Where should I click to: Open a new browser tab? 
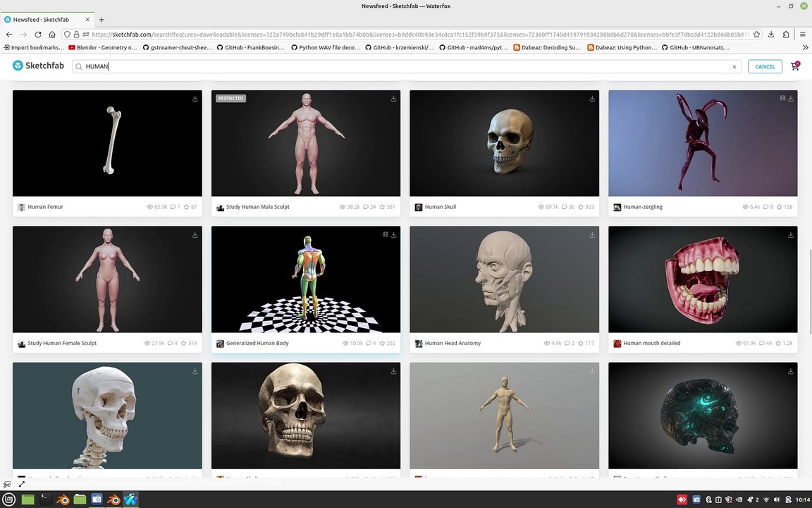coord(101,20)
